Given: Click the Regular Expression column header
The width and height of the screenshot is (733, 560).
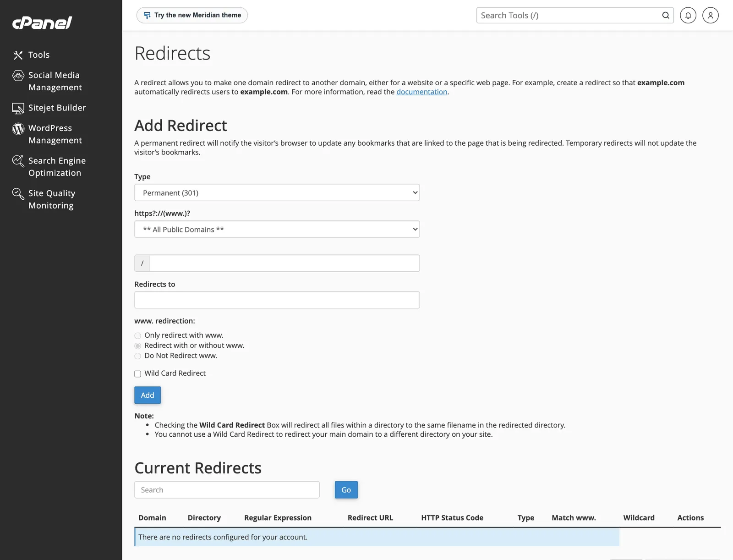Looking at the screenshot, I should (x=278, y=518).
